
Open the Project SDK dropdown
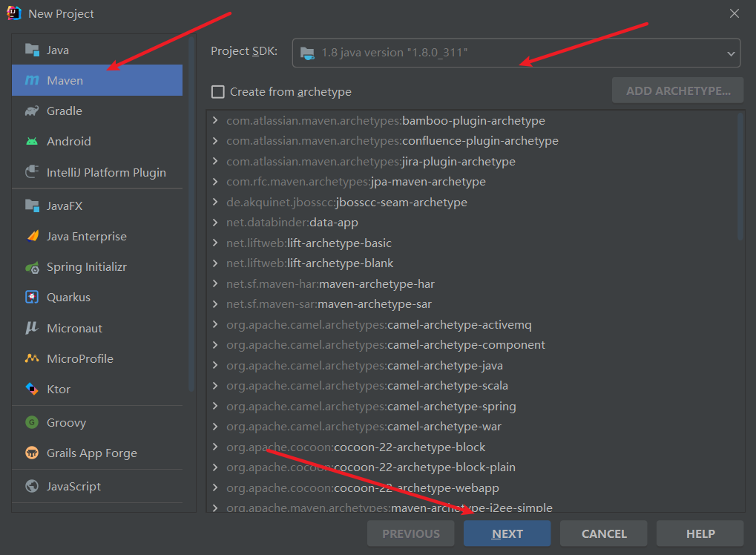tap(516, 53)
